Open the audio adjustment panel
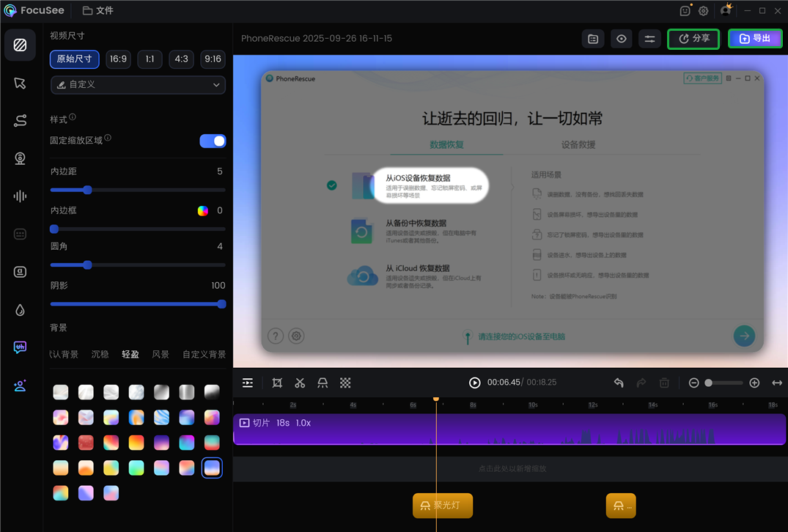The image size is (788, 532). (20, 196)
